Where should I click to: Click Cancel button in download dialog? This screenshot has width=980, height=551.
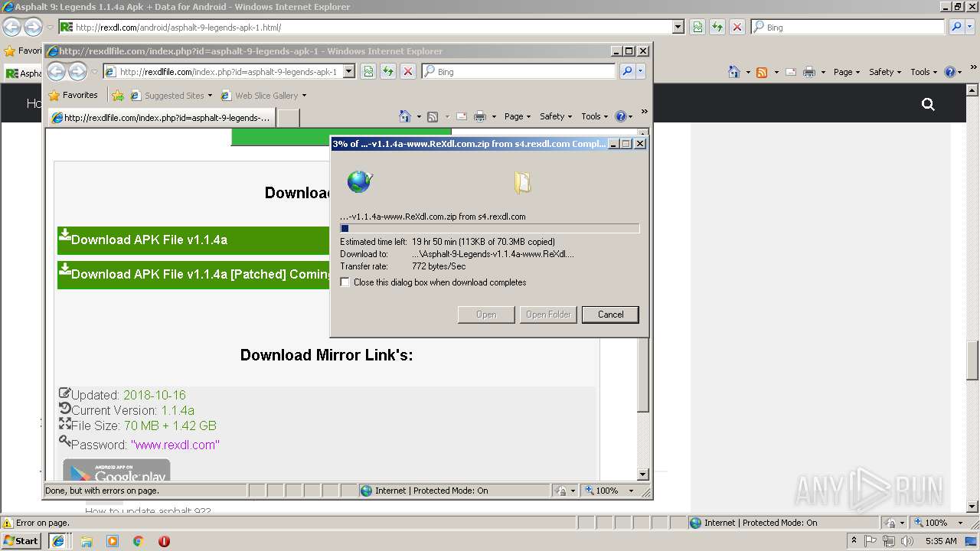pyautogui.click(x=610, y=315)
